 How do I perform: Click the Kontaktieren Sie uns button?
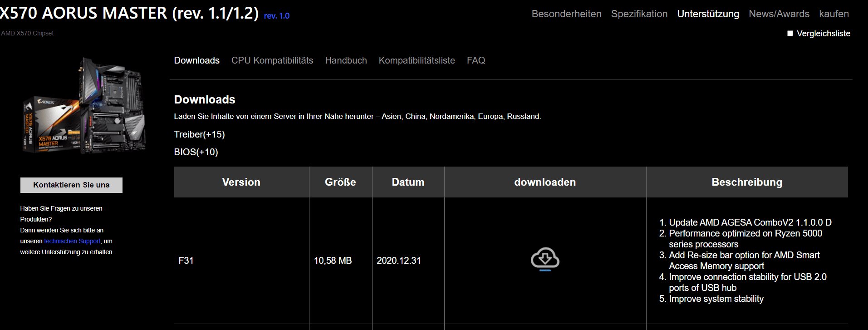[71, 185]
